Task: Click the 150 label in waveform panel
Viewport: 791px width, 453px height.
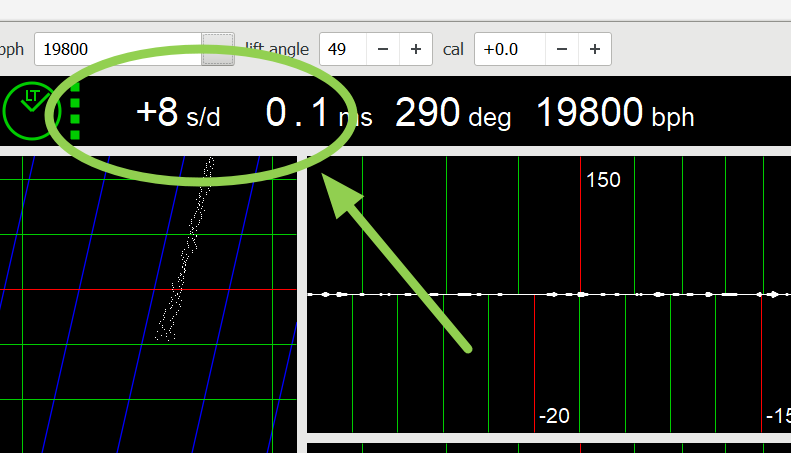Action: tap(603, 181)
